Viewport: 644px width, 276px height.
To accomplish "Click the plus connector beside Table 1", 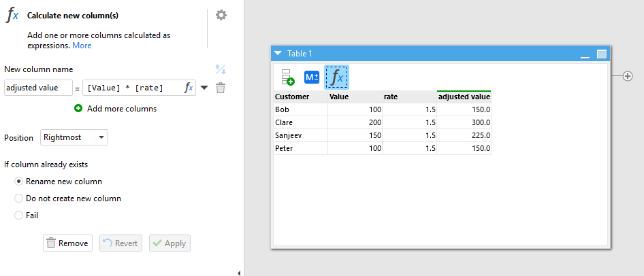I will 627,76.
